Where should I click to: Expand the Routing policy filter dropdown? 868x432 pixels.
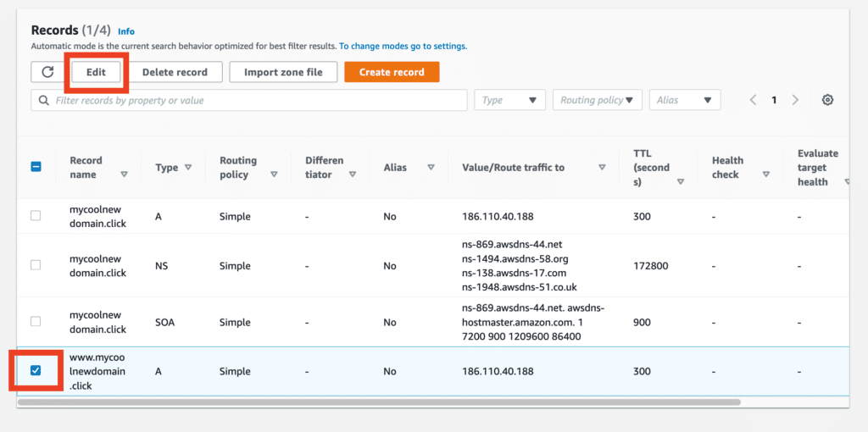tap(597, 100)
